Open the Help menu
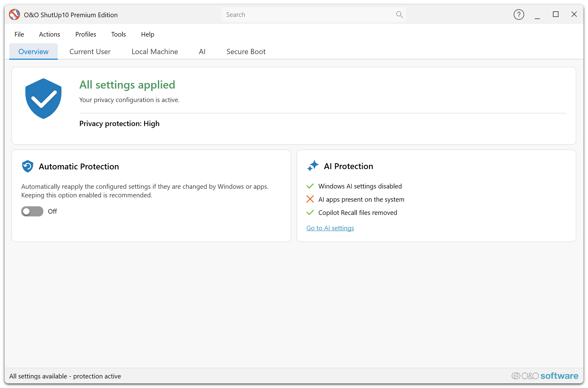 pos(148,34)
